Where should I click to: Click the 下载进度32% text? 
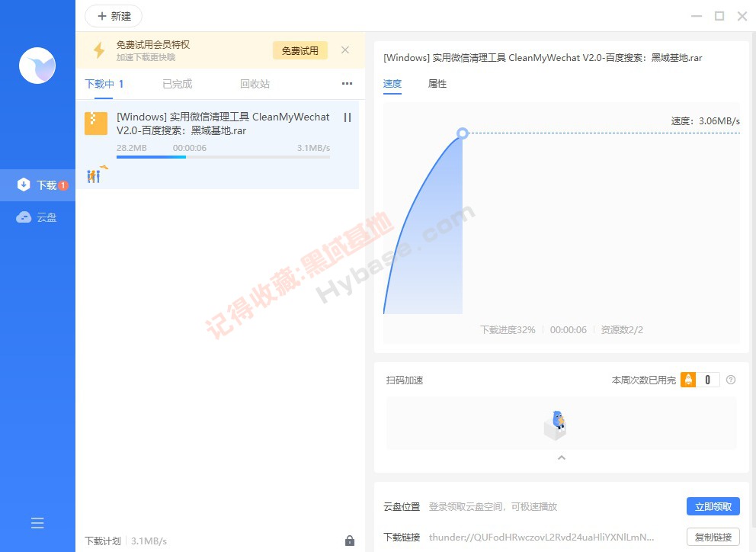508,330
